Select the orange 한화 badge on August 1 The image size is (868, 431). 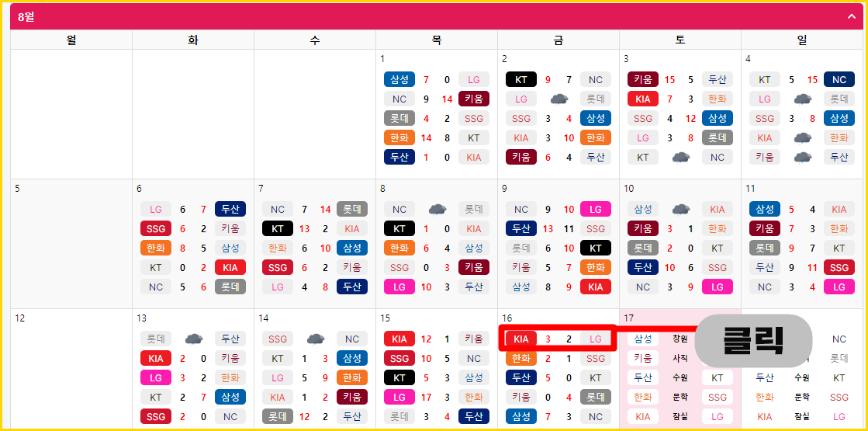click(x=399, y=138)
